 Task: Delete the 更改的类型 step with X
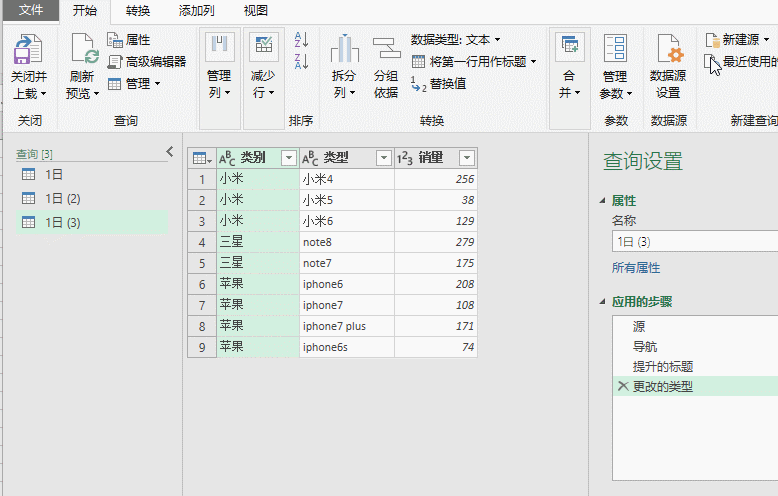click(623, 386)
